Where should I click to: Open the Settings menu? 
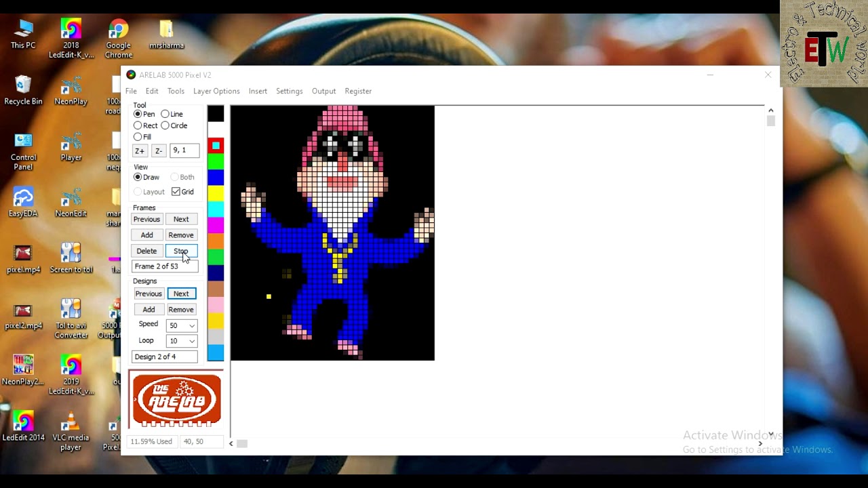[289, 91]
